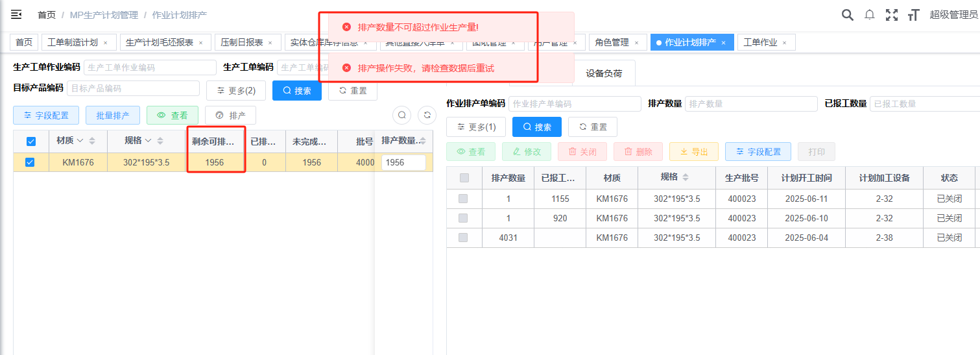Toggle fullscreen mode icon

pyautogui.click(x=892, y=14)
